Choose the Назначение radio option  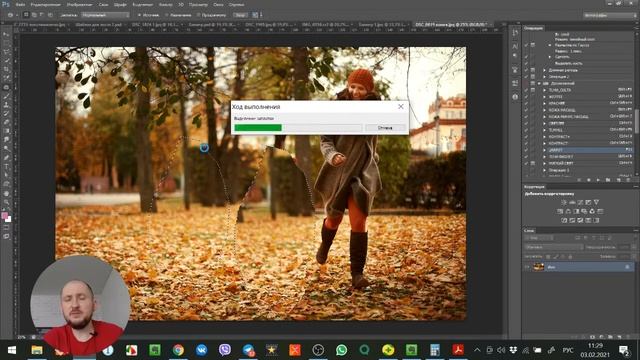[x=178, y=15]
